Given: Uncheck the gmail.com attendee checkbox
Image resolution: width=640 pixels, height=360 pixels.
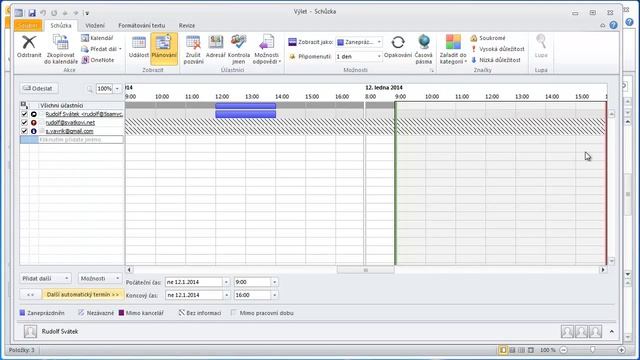Looking at the screenshot, I should (x=24, y=131).
